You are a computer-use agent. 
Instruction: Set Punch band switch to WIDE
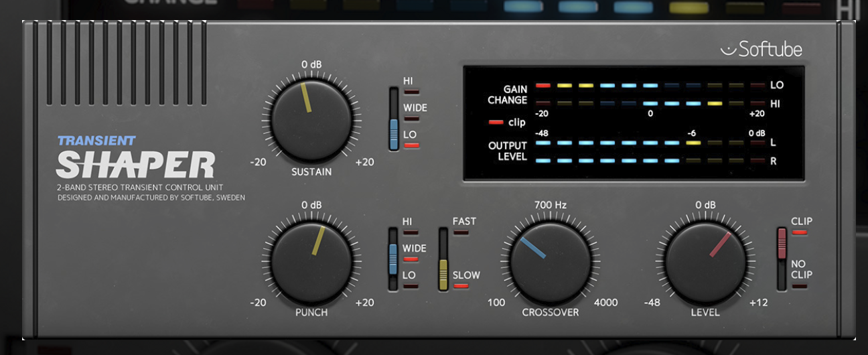(414, 253)
